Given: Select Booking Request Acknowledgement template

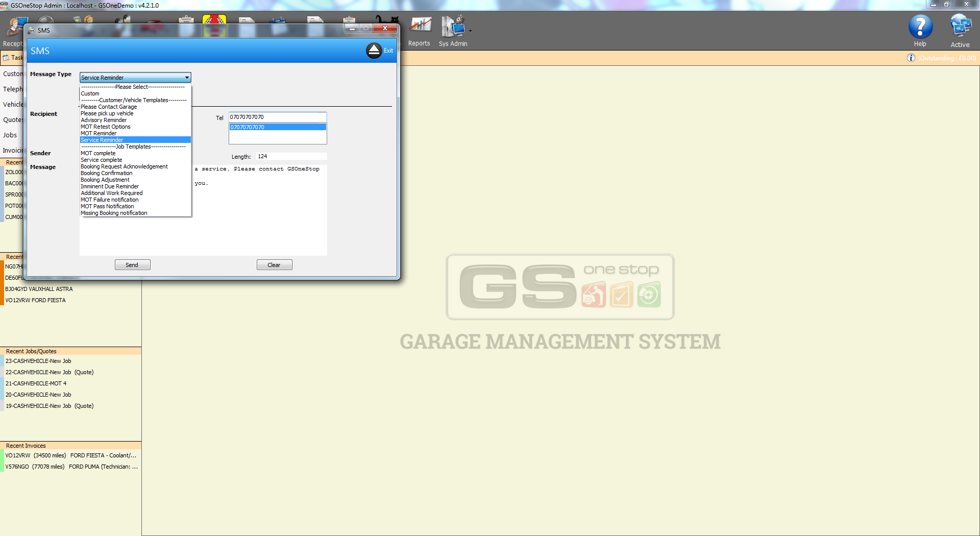Looking at the screenshot, I should (136, 166).
